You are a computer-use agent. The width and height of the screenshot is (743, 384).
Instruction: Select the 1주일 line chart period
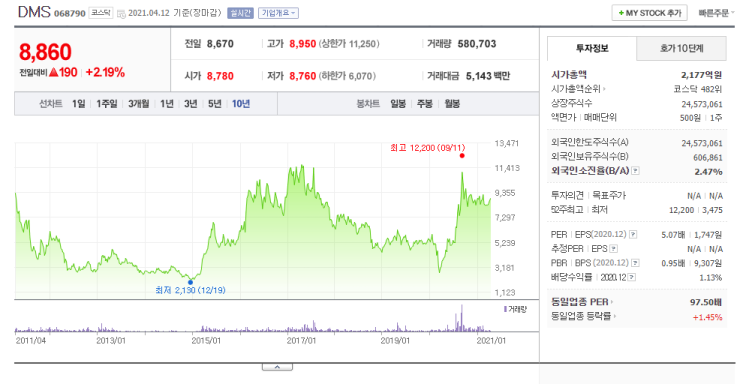[x=107, y=104]
